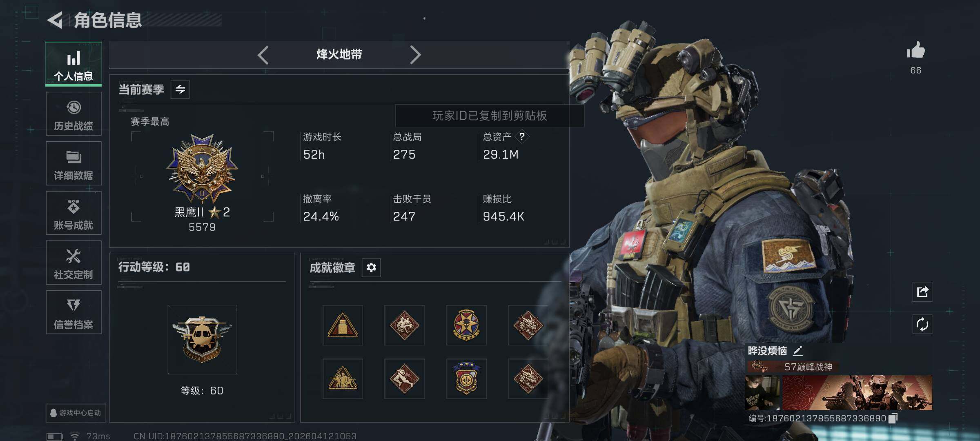
Task: Go back with the arrow beside 角色信息
Action: click(55, 20)
